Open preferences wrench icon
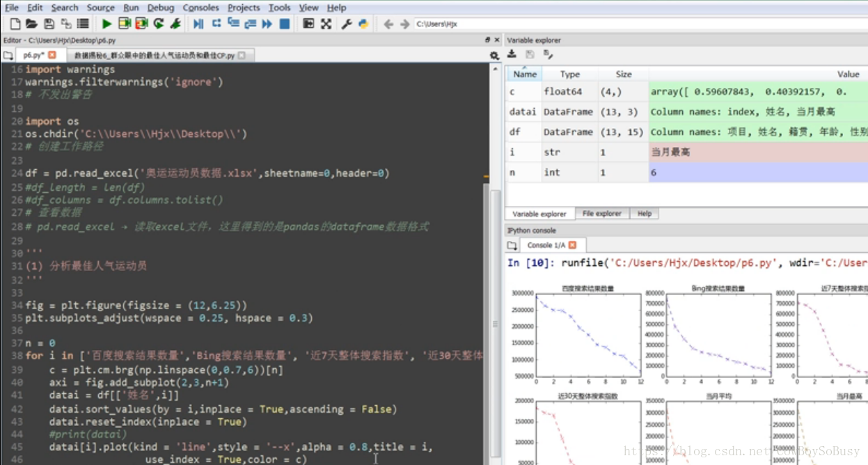The height and width of the screenshot is (465, 868). pyautogui.click(x=347, y=24)
